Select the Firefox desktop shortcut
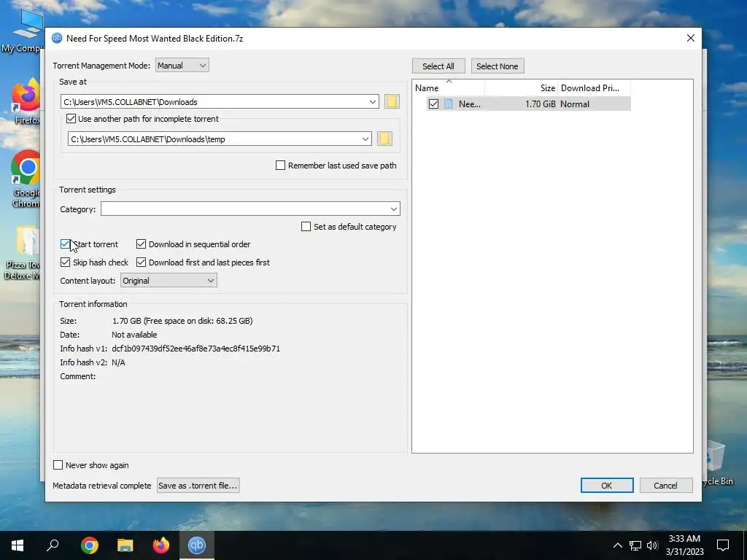The height and width of the screenshot is (560, 747). (26, 102)
